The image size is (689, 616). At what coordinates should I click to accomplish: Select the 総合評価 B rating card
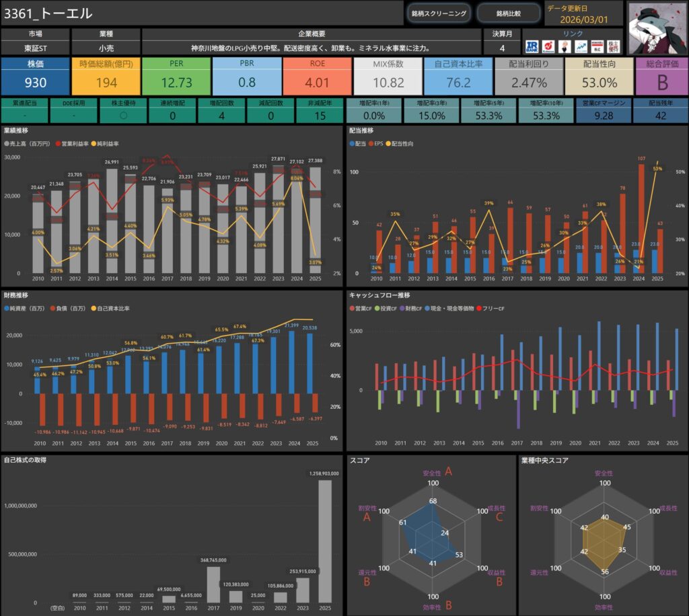pos(661,77)
